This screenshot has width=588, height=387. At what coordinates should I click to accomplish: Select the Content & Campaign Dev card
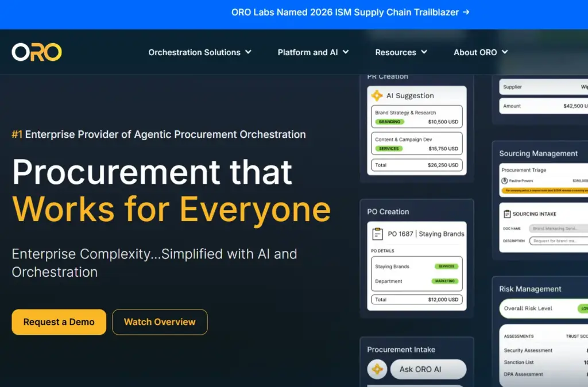417,144
